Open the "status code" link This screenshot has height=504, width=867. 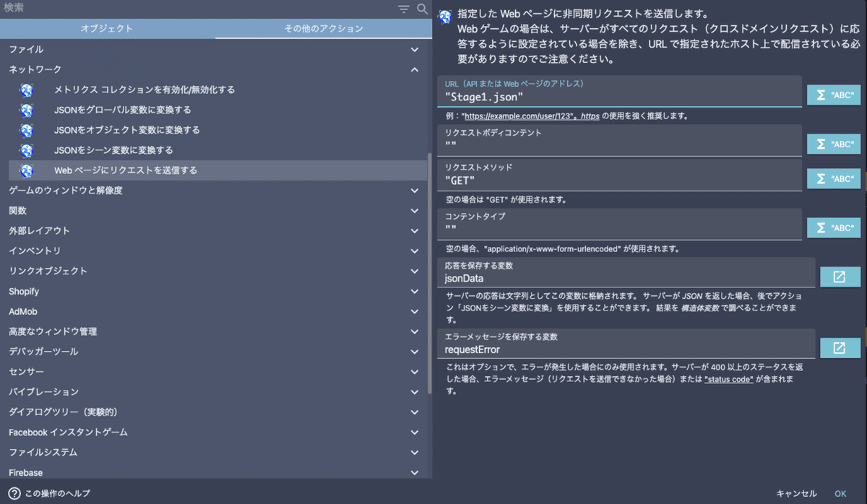pos(729,379)
